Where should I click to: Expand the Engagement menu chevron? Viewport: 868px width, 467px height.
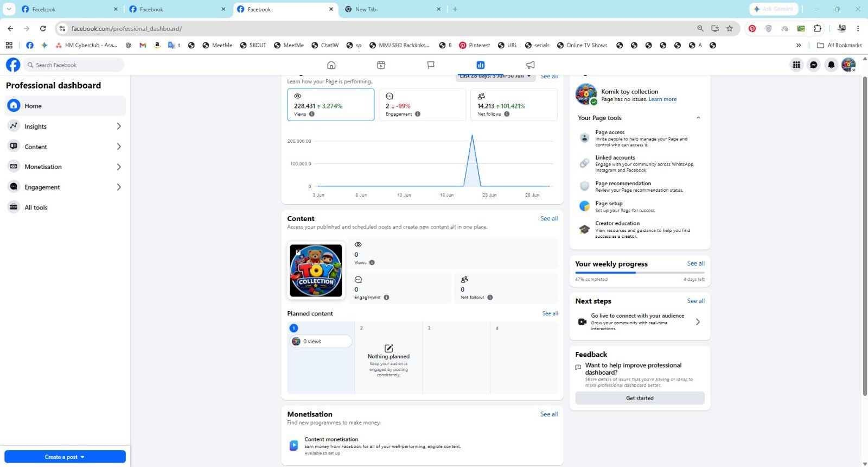point(119,187)
